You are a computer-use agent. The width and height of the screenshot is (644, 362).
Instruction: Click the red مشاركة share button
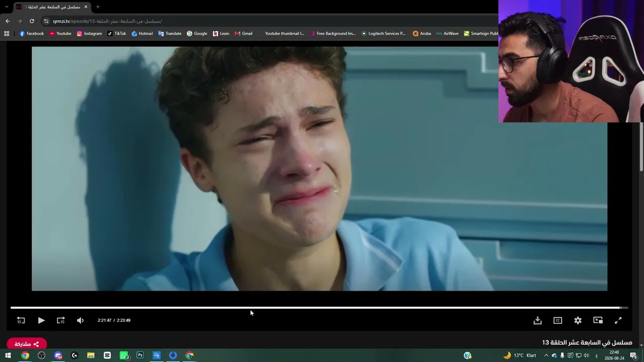pos(27,344)
